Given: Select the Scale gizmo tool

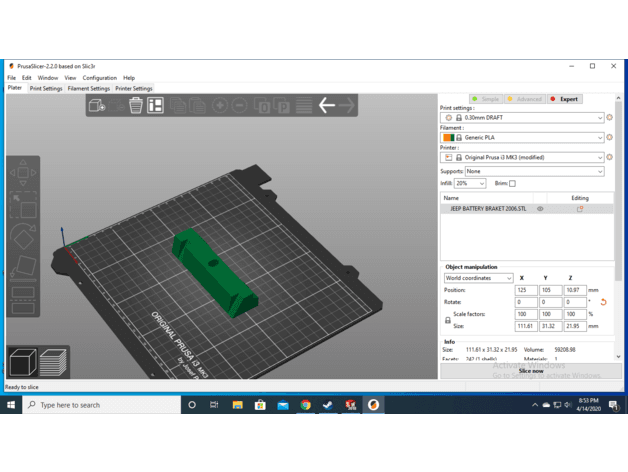Looking at the screenshot, I should [23, 205].
